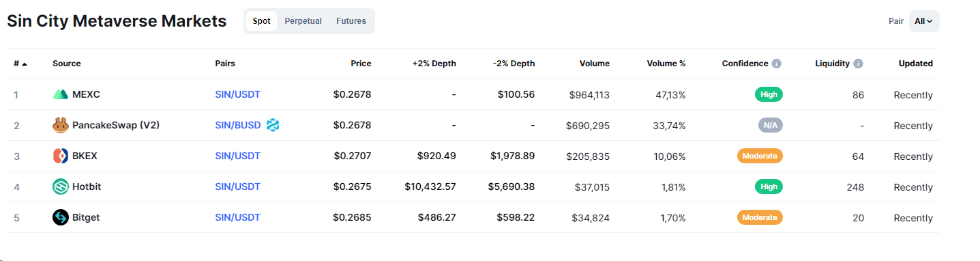This screenshot has height=261, width=980.
Task: Sort by the Source column header
Action: tap(67, 64)
